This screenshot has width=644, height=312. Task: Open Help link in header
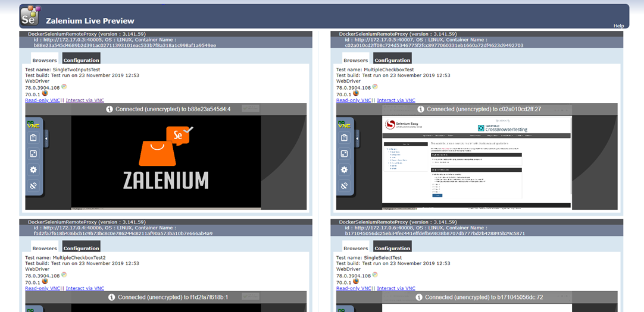pyautogui.click(x=618, y=26)
